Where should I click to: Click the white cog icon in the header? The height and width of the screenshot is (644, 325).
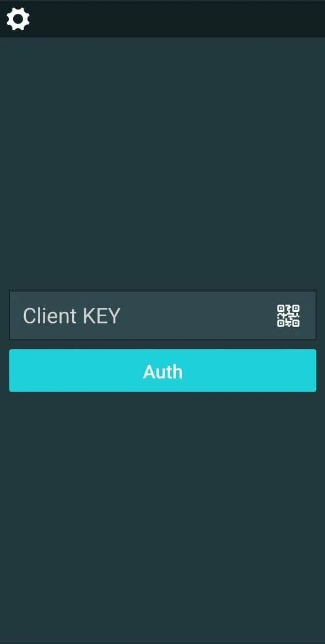18,19
